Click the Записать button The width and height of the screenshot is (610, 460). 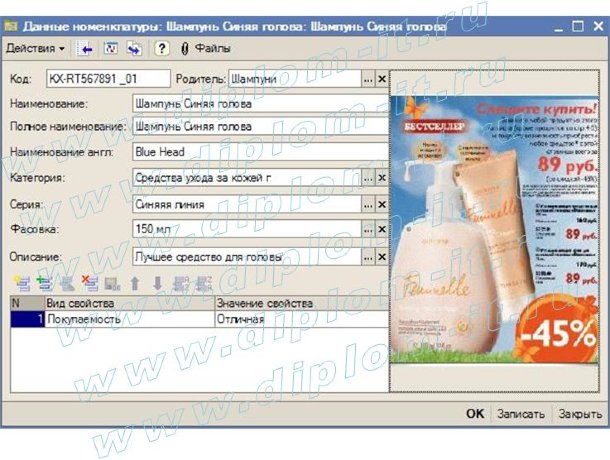(521, 414)
